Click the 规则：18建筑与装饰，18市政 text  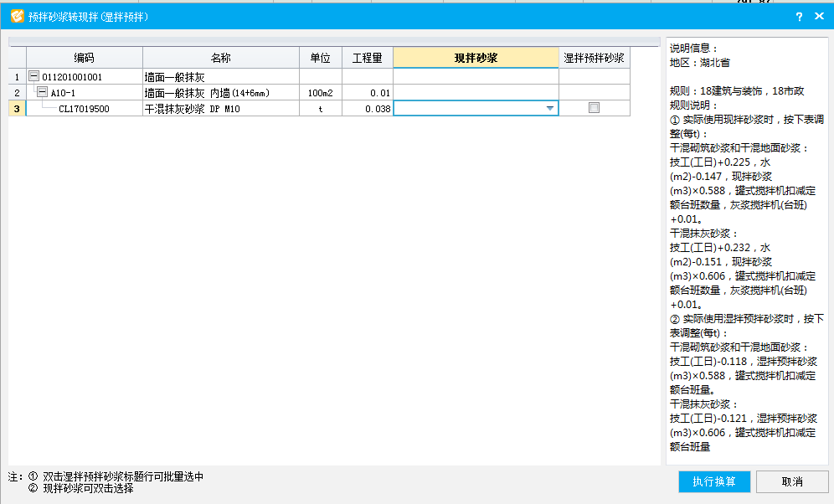[737, 91]
